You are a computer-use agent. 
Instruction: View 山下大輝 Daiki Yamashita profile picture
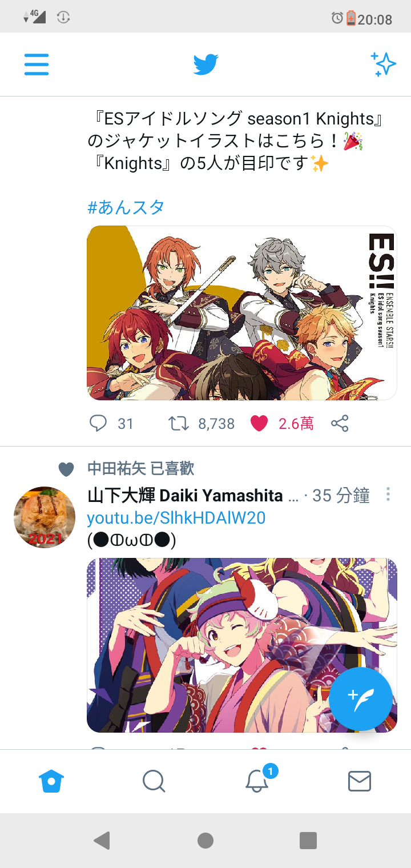coord(45,517)
